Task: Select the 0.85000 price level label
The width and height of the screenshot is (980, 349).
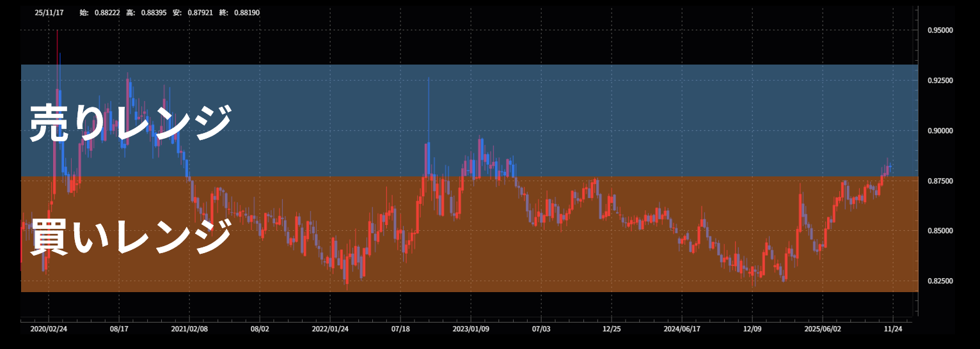Action: tap(940, 231)
